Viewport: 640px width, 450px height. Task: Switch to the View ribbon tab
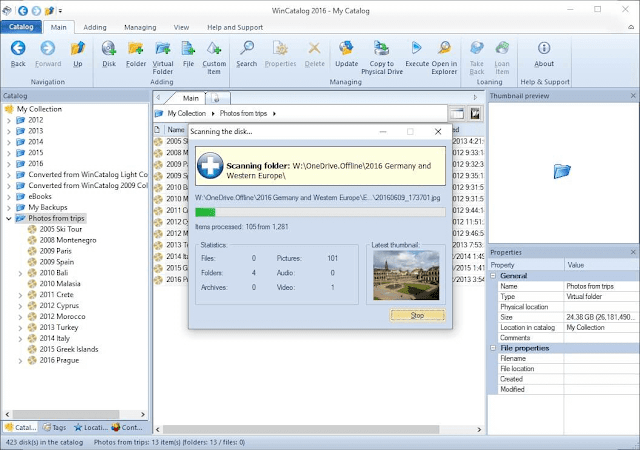pyautogui.click(x=181, y=27)
